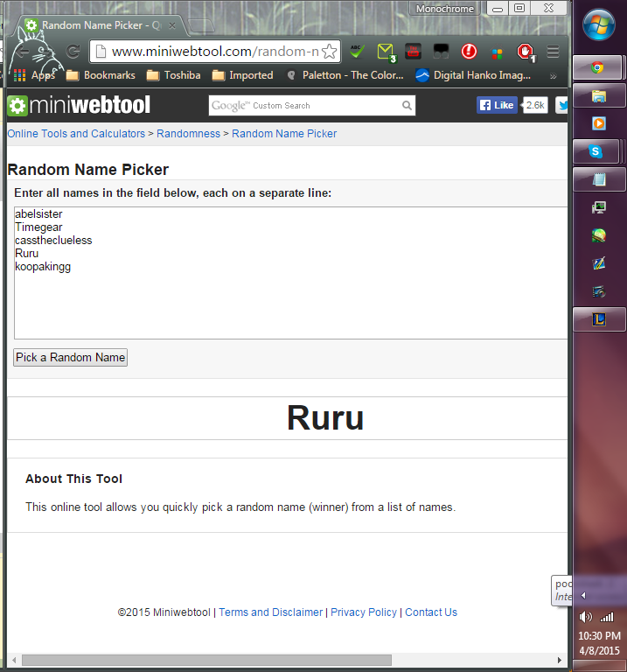Image resolution: width=627 pixels, height=672 pixels.
Task: Click the page info icon in the address bar
Action: tap(101, 52)
